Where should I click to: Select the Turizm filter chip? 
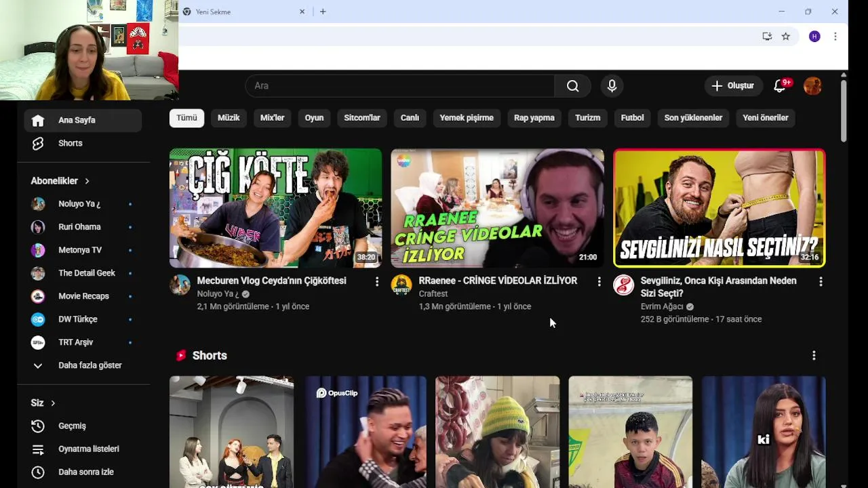tap(587, 118)
